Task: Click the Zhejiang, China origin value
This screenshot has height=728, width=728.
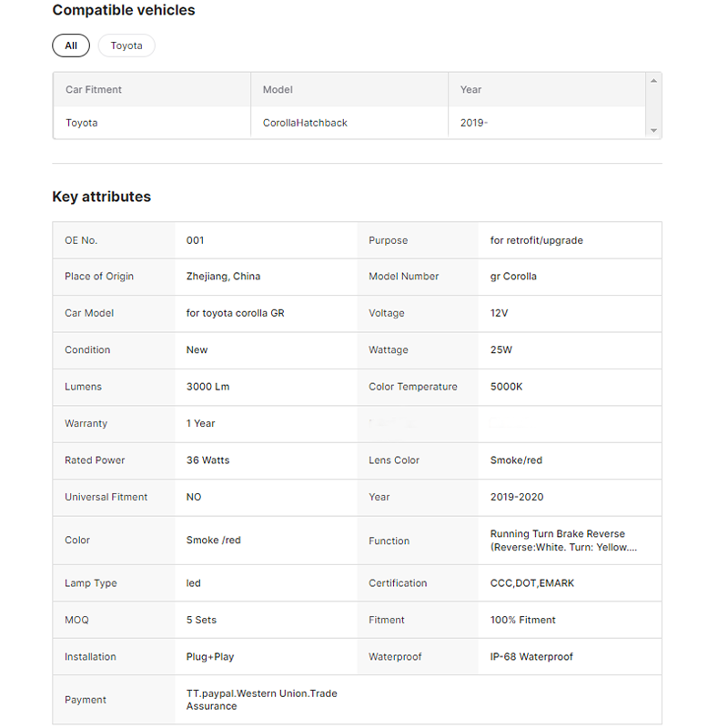Action: tap(223, 277)
